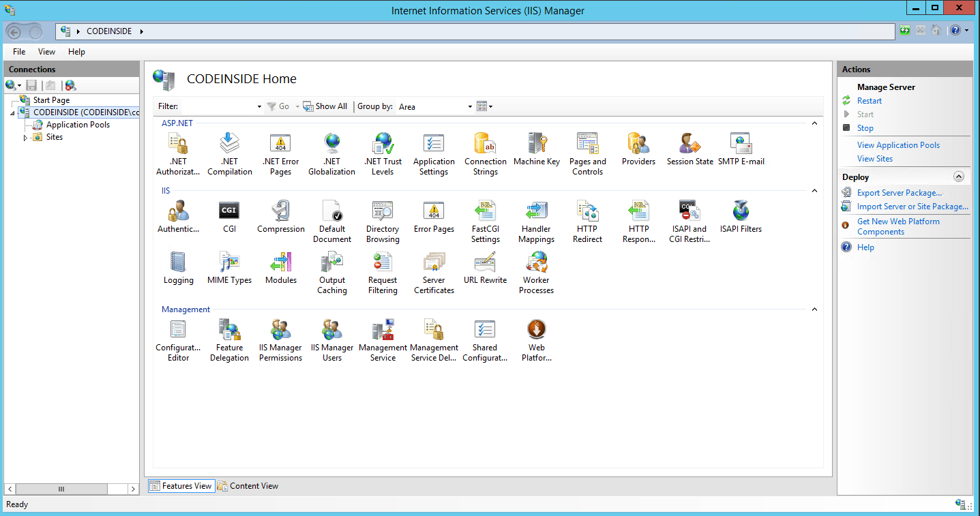Image resolution: width=980 pixels, height=516 pixels.
Task: Collapse the IIS group
Action: coord(814,191)
